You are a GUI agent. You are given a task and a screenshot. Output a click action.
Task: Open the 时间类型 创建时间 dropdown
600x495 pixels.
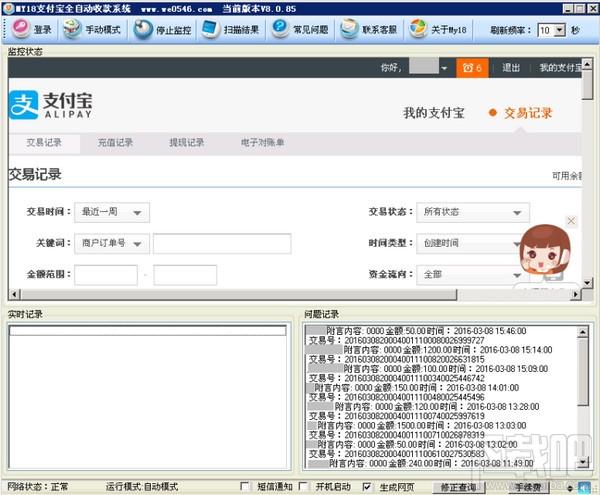tap(468, 243)
